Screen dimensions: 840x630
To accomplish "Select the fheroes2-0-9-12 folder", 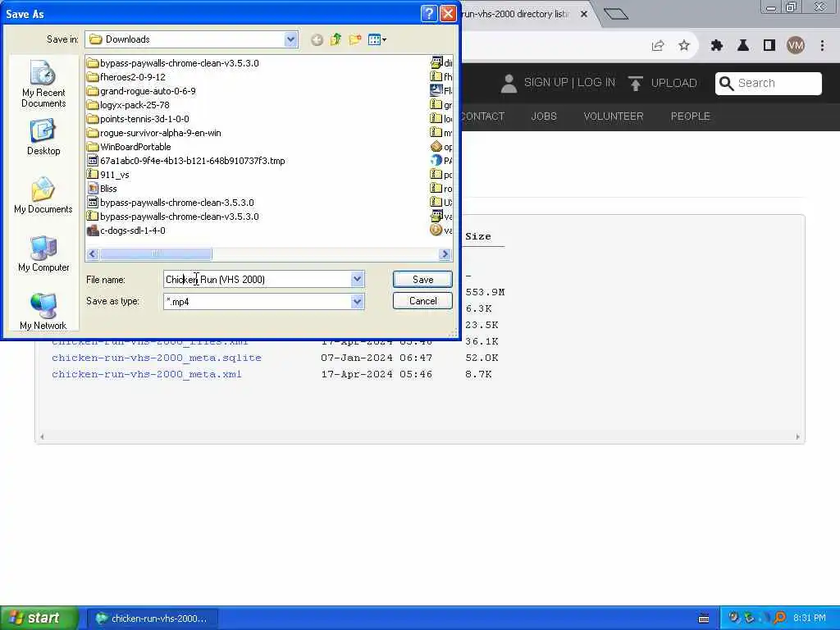I will 126,77.
